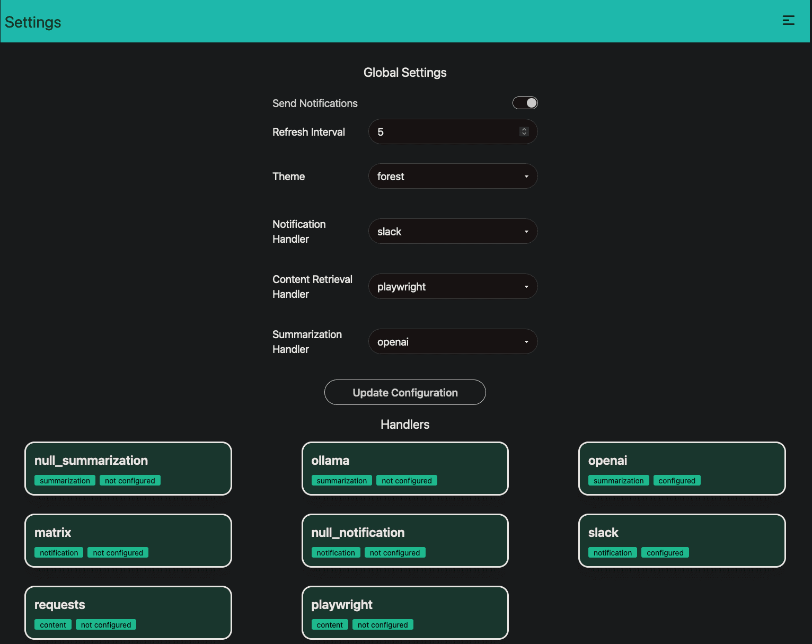Viewport: 812px width, 644px height.
Task: Select the null_summarization handler card
Action: point(128,469)
